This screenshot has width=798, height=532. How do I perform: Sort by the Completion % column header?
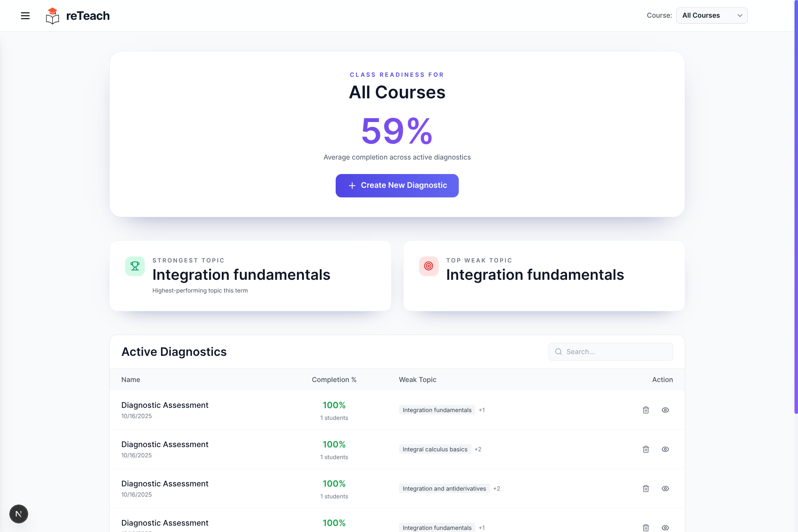coord(334,380)
